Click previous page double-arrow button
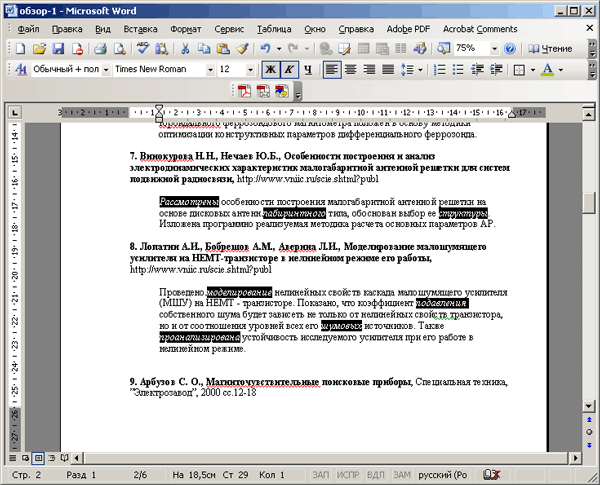The height and width of the screenshot is (485, 600). coord(589,420)
